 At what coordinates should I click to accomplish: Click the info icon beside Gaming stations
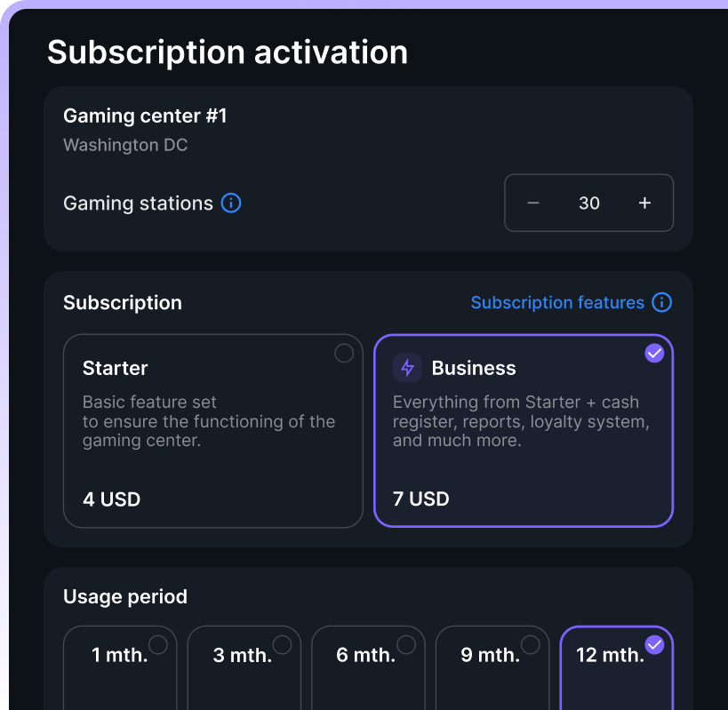tap(231, 203)
